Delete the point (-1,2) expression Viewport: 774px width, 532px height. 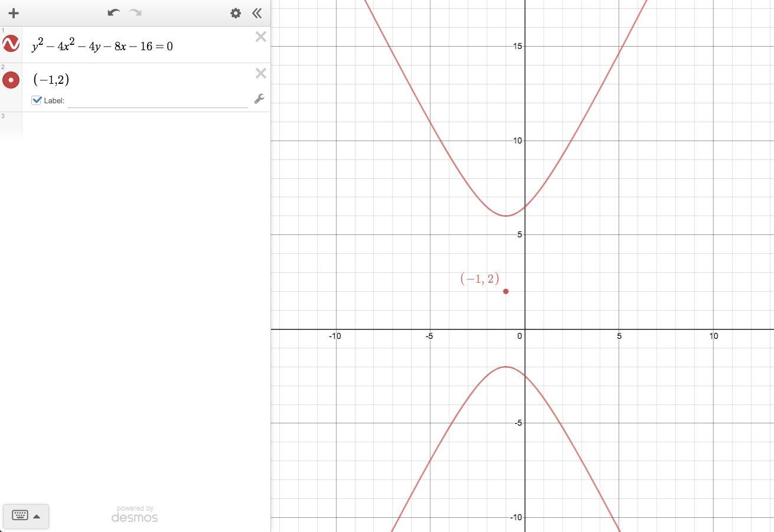260,73
